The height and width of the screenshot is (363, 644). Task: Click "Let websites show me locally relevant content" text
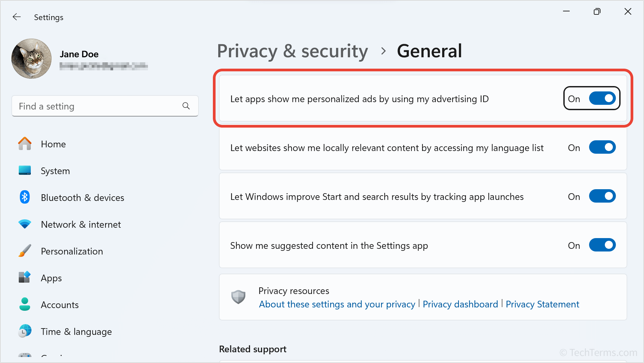[x=387, y=148]
